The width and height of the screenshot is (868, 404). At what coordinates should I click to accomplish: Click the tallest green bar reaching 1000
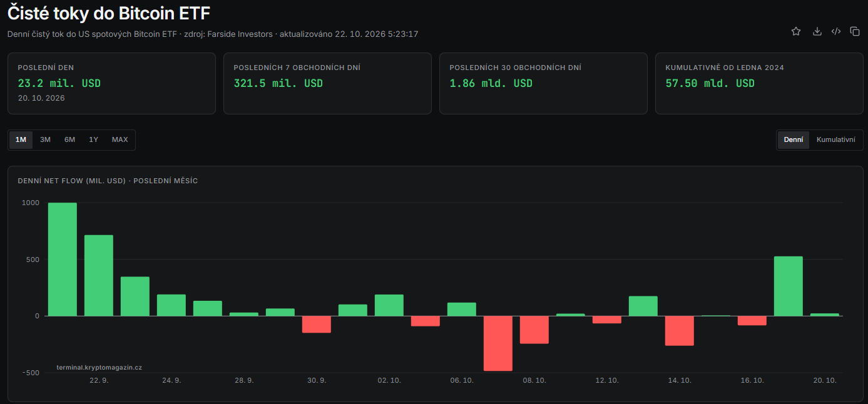(x=63, y=259)
